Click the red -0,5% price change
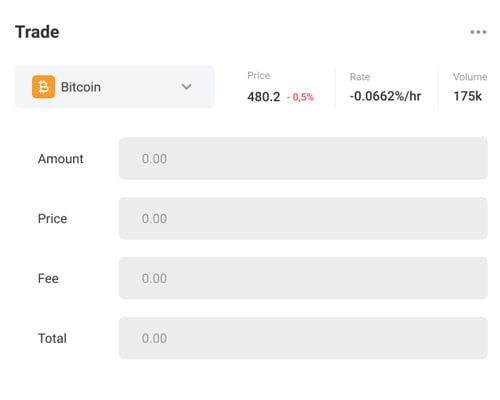 [300, 97]
